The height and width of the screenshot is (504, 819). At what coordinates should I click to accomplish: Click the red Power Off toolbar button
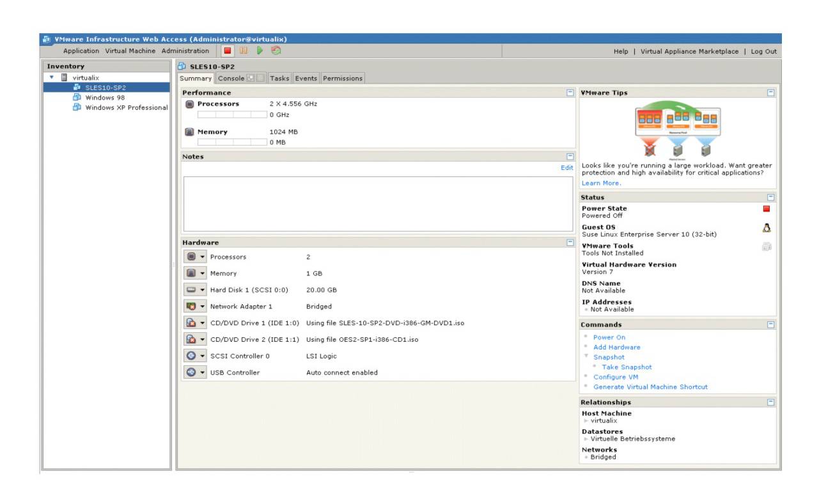coord(228,51)
